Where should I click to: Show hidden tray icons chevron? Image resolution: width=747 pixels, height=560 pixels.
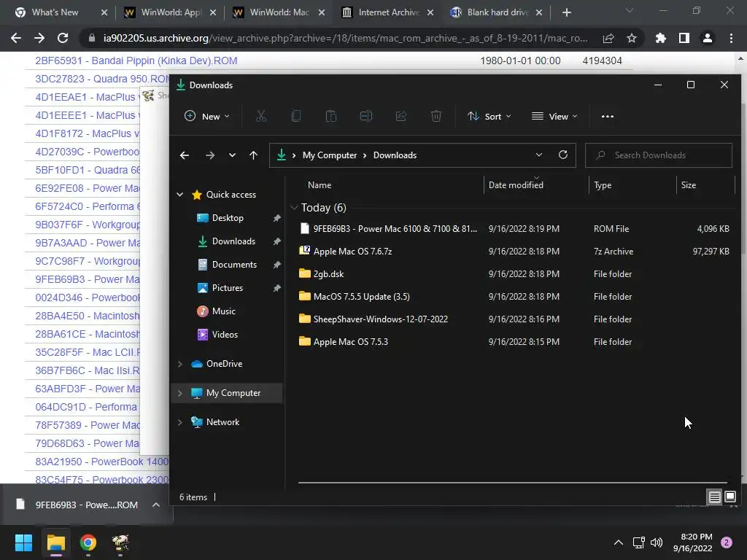coord(619,542)
